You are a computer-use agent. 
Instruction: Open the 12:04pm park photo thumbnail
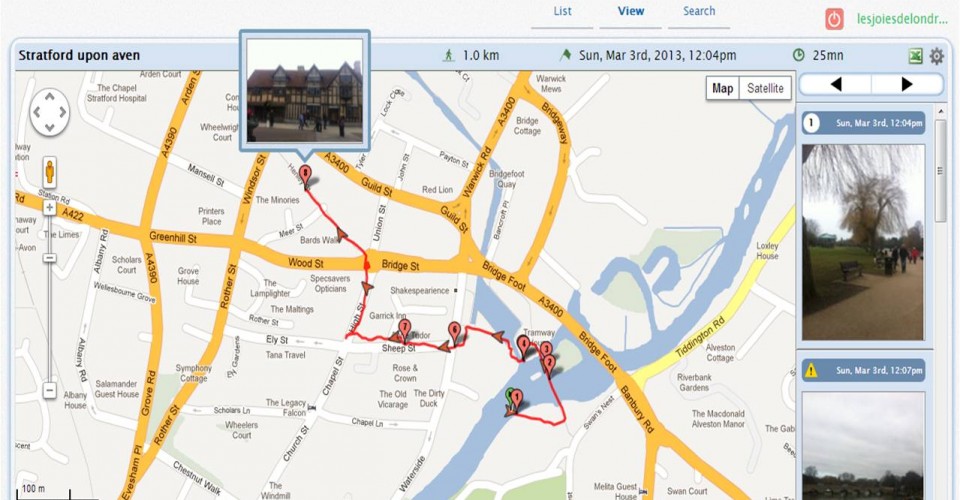pyautogui.click(x=863, y=242)
